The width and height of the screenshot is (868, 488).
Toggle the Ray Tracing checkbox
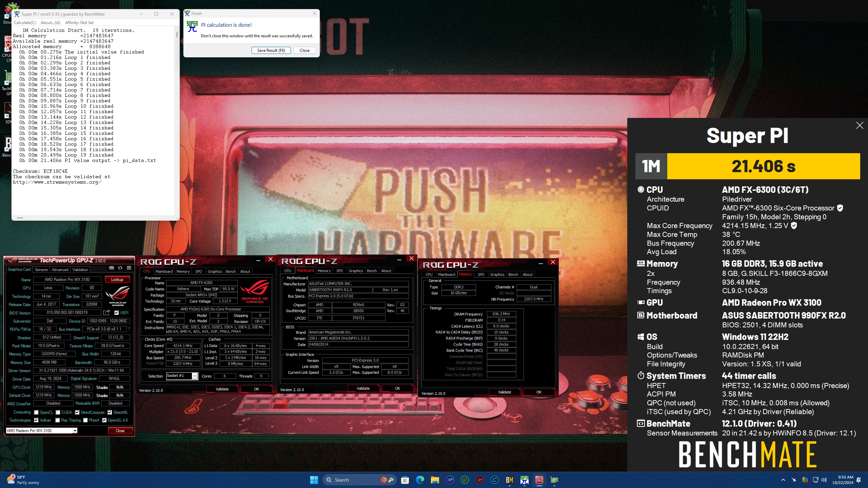click(58, 420)
